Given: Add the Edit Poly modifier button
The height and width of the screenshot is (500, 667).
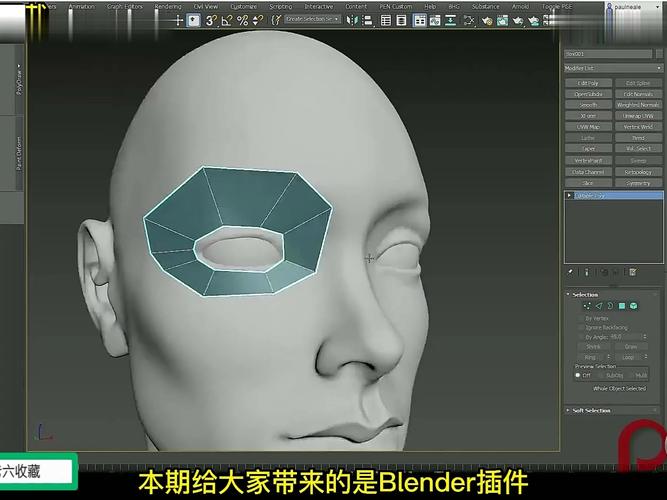Looking at the screenshot, I should click(x=588, y=83).
